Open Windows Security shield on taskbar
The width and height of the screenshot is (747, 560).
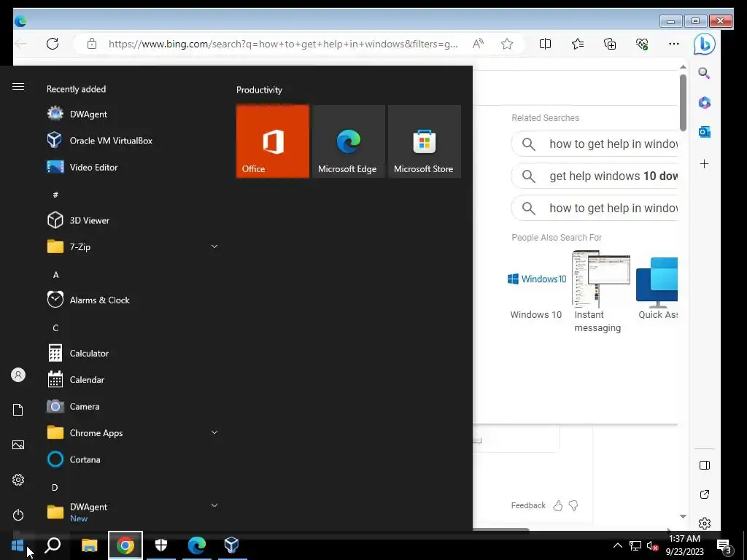[x=161, y=545]
